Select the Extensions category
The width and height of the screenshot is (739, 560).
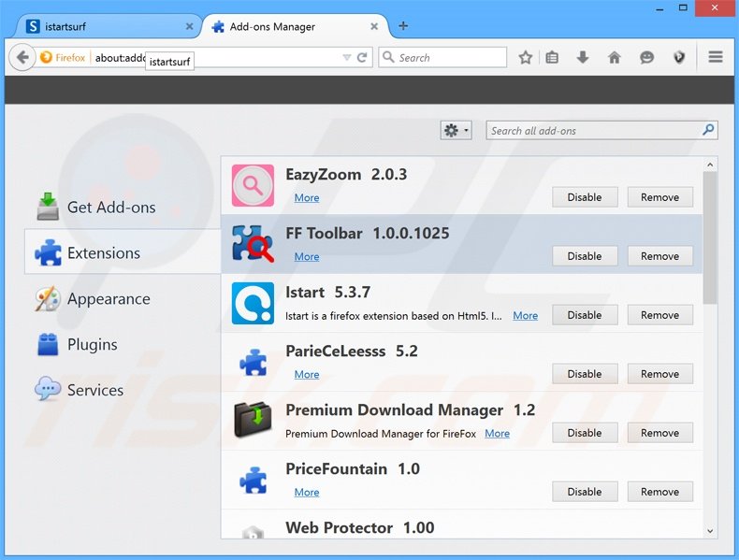tap(122, 253)
